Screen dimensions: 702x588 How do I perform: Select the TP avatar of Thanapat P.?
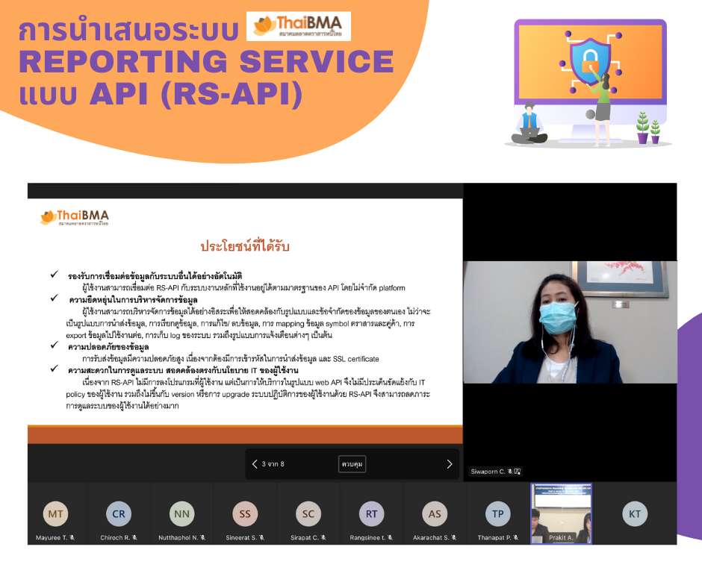tap(497, 514)
